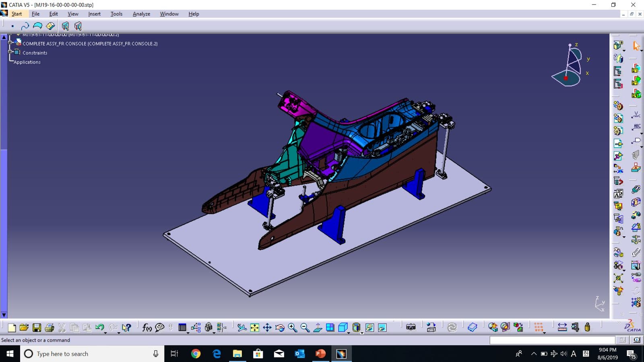Click Fit All In view icon
This screenshot has height=362, width=644.
(x=255, y=328)
